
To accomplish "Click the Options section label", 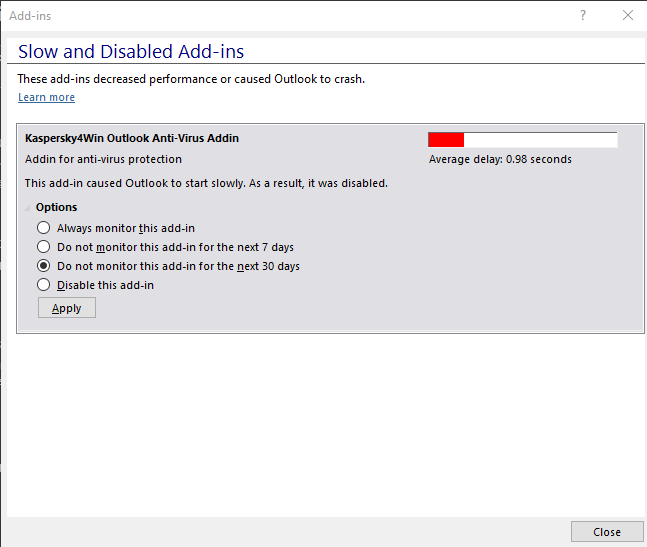I will coord(57,207).
